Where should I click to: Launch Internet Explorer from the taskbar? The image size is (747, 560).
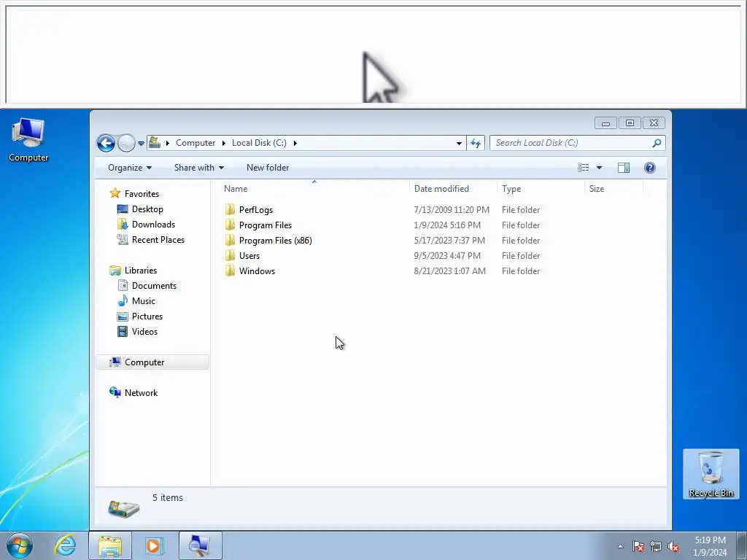pyautogui.click(x=65, y=545)
